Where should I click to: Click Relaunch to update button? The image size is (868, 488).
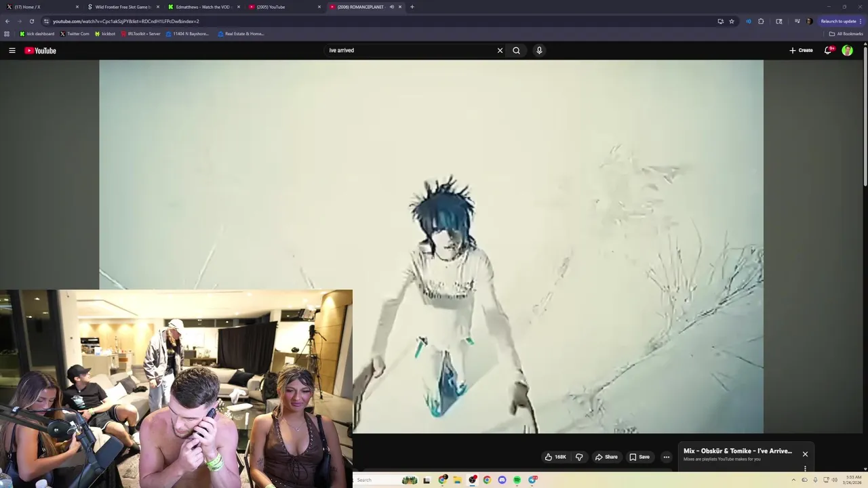[841, 21]
